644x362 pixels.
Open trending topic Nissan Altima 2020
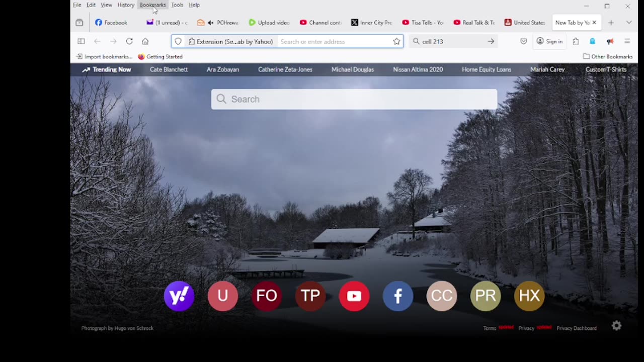[x=418, y=69]
